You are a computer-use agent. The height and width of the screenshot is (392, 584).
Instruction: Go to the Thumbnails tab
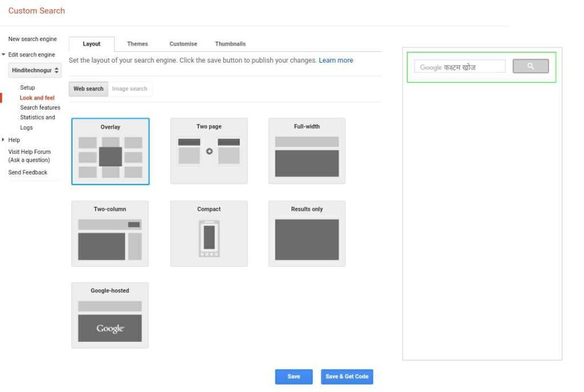pos(230,44)
